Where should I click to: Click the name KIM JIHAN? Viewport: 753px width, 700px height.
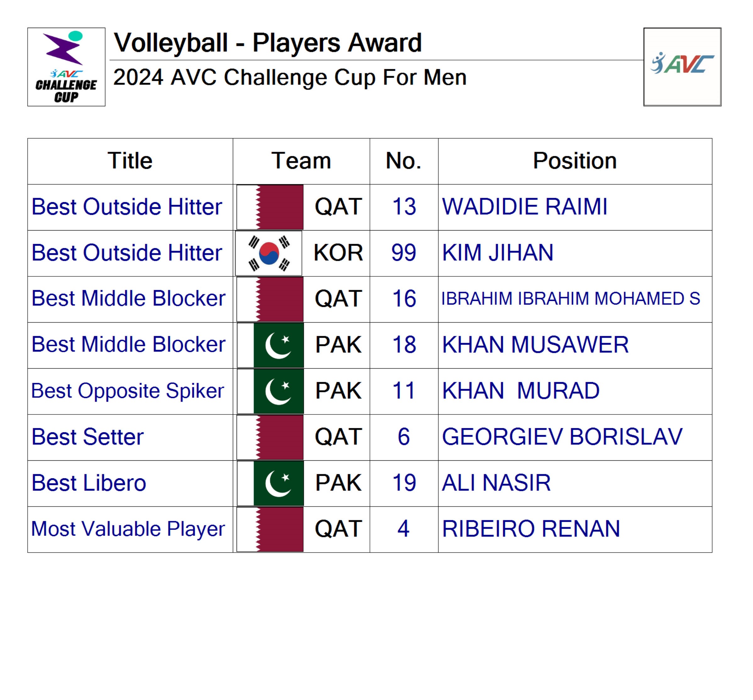click(497, 253)
